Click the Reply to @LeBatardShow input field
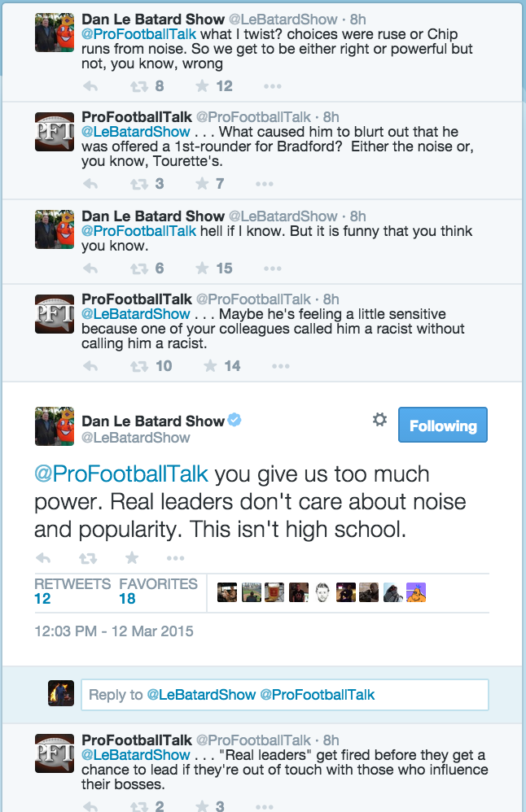This screenshot has width=526, height=812. [284, 695]
